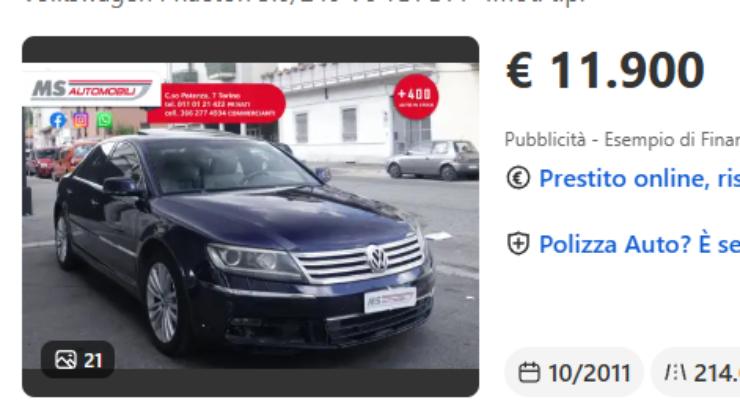The image size is (740, 416).
Task: Open the Polizza Auto link
Action: [639, 244]
